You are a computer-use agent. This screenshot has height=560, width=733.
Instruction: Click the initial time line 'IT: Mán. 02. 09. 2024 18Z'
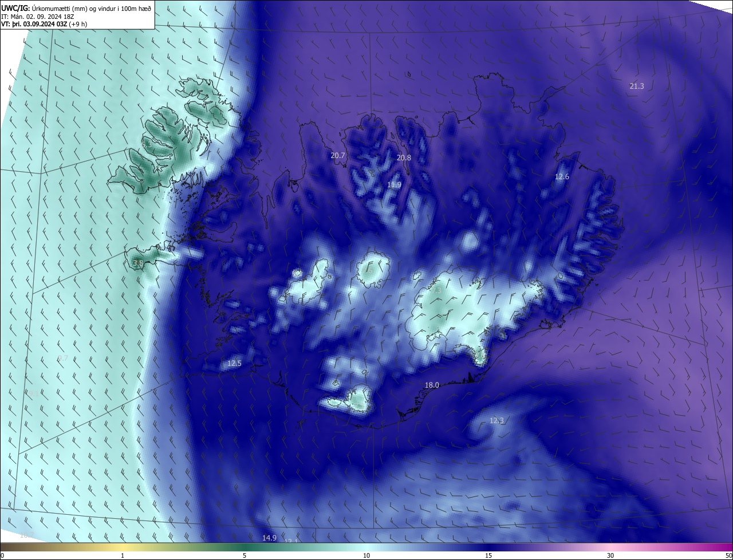click(38, 16)
